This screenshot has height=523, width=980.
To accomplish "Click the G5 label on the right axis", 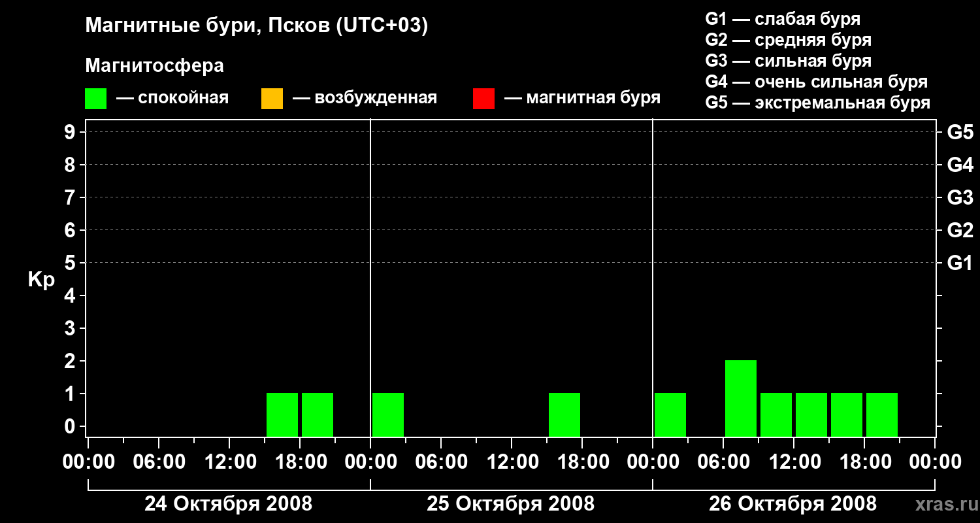I will [x=960, y=133].
